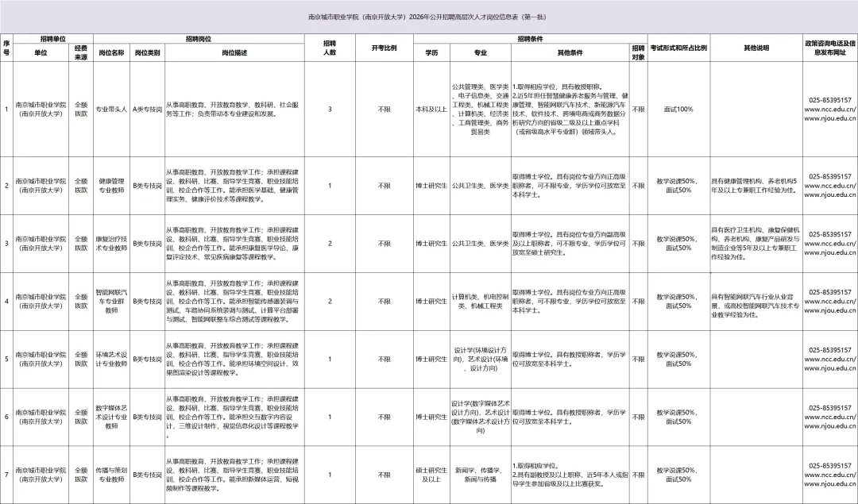
Task: Select the 专业带头人 position cell
Action: 112,110
